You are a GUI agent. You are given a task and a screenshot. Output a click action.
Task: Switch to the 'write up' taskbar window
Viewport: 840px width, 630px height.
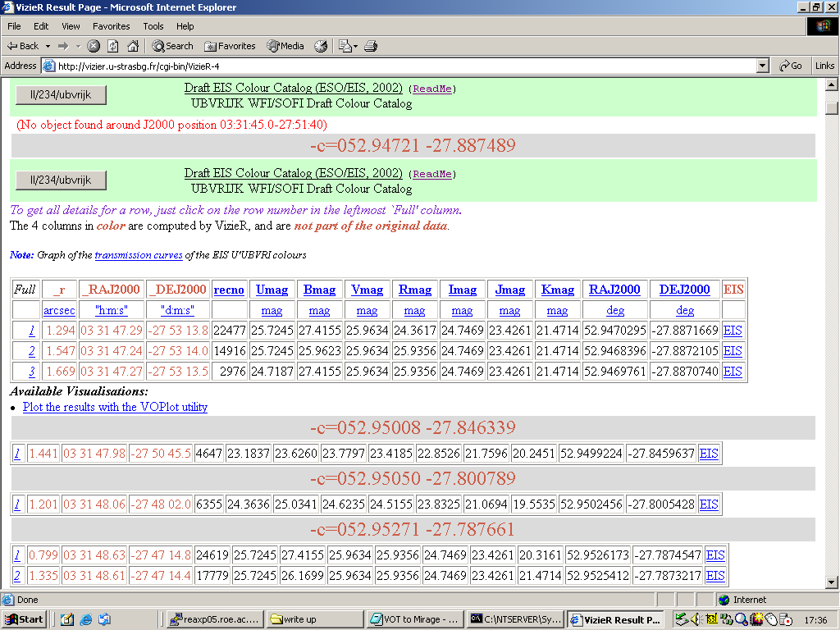point(316,619)
